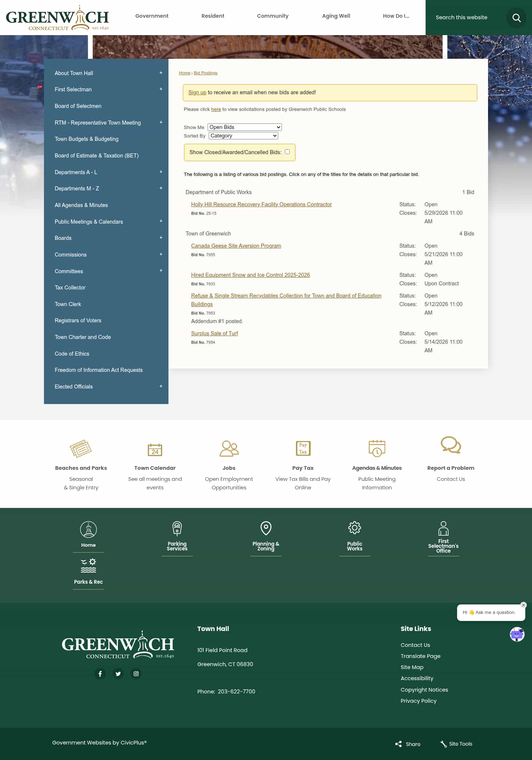The width and height of the screenshot is (532, 760).
Task: Open Accessibility link in footer
Action: click(x=417, y=678)
